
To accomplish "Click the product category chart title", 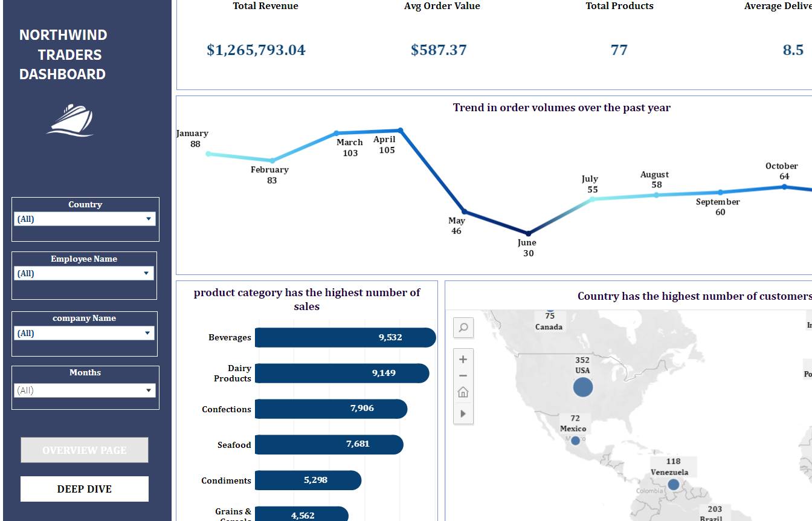I will [x=307, y=299].
